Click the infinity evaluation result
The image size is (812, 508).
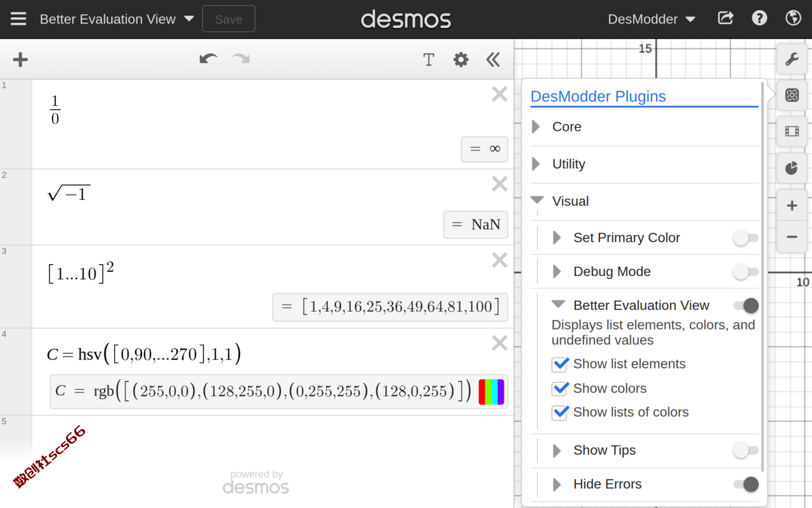tap(485, 149)
